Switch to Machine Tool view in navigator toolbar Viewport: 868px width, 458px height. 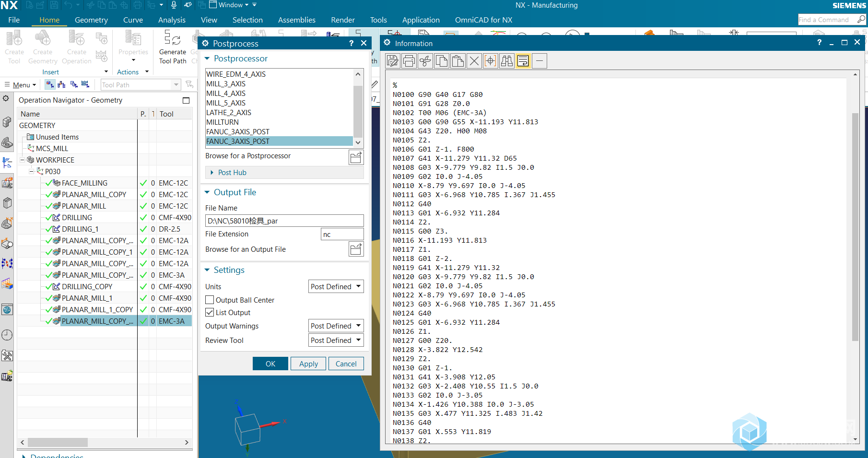62,84
